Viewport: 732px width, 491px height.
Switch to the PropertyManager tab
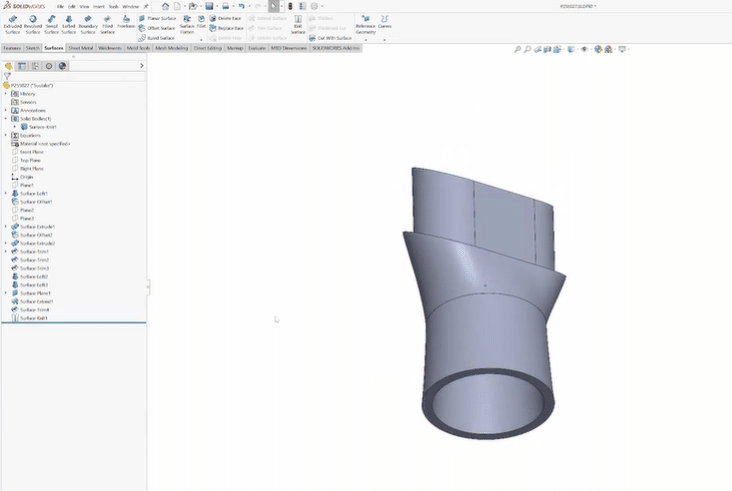pyautogui.click(x=22, y=66)
